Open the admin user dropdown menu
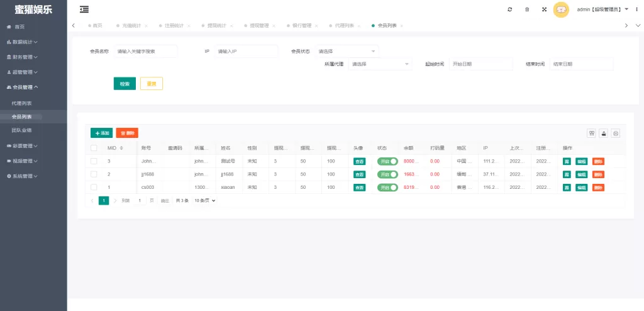 click(x=603, y=9)
